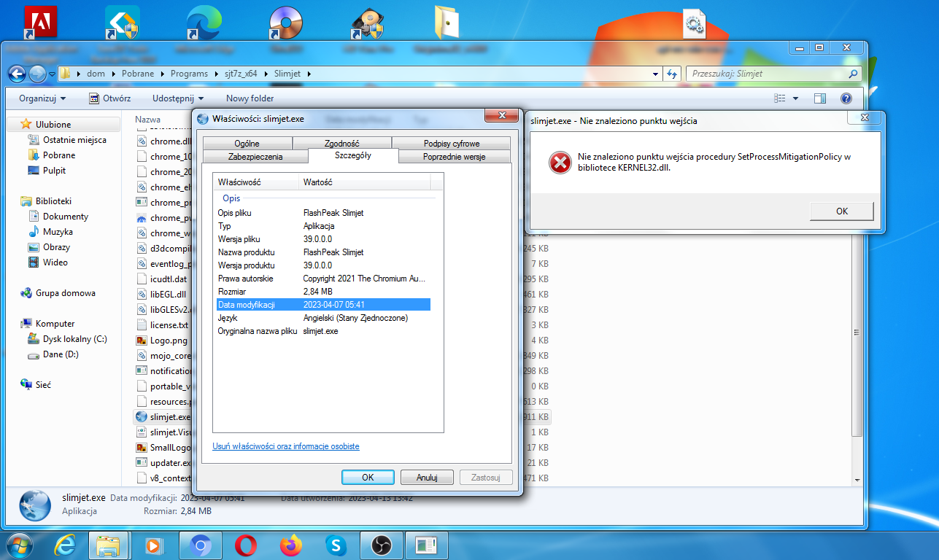The height and width of the screenshot is (560, 939).
Task: Click Anuluj in the properties dialog
Action: pos(426,478)
